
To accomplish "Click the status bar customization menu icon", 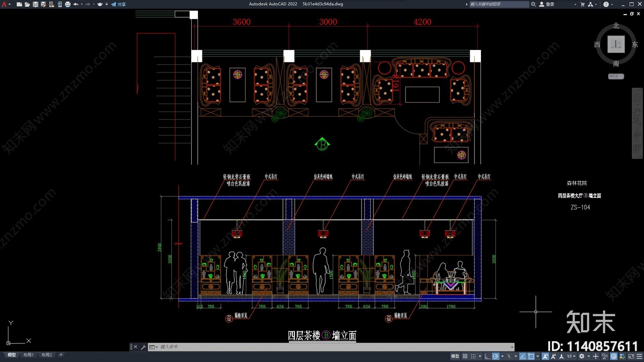I will pos(639,356).
